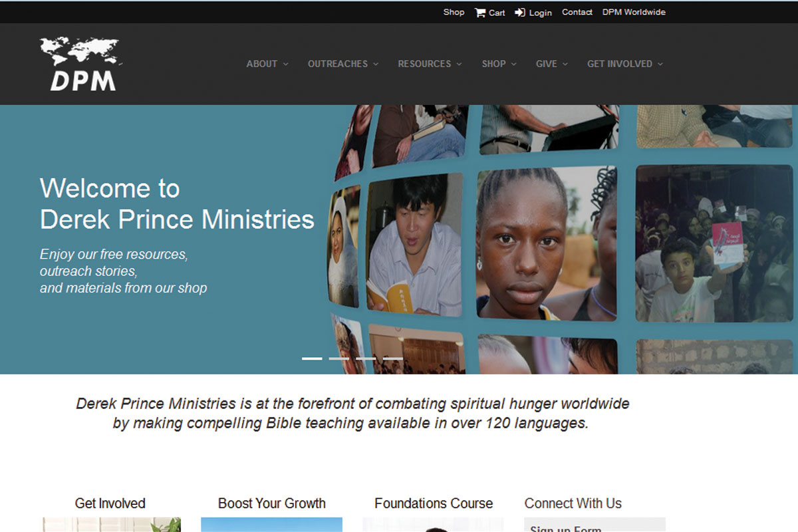Screen dimensions: 798x532
Task: Open the Get Involved navigation menu
Action: [x=625, y=64]
